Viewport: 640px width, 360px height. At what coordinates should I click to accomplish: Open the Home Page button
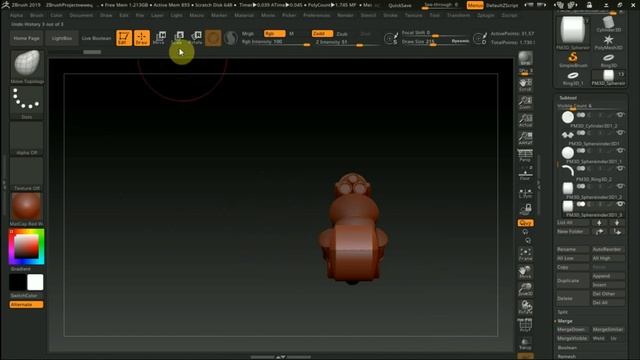27,38
